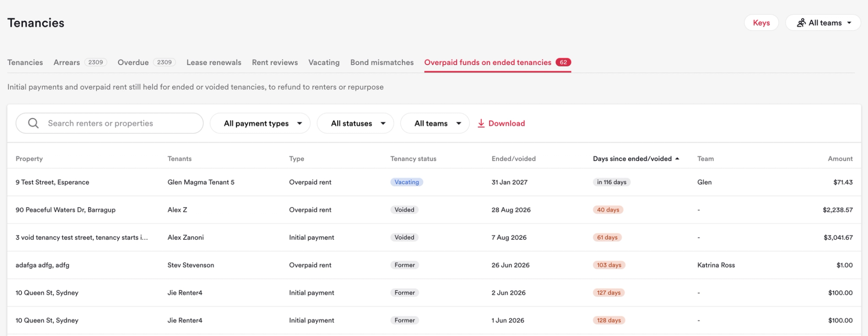Click the search magnifier icon
The height and width of the screenshot is (336, 868).
pos(33,123)
